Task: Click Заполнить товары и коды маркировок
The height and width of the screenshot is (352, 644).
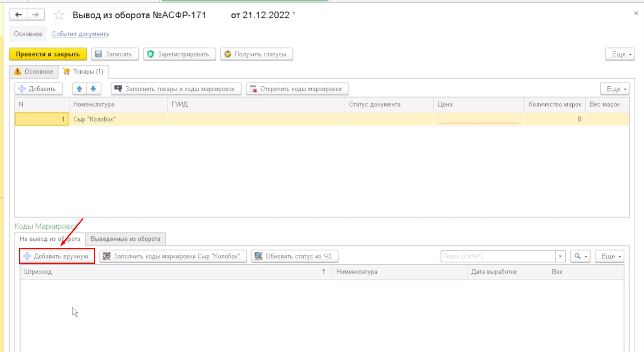Action: click(176, 89)
